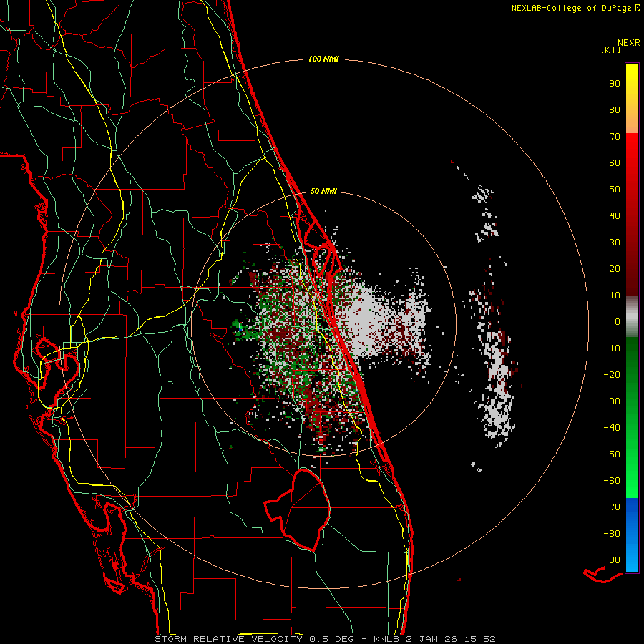Pick the blue bottom segment of velocity scale

(632, 535)
